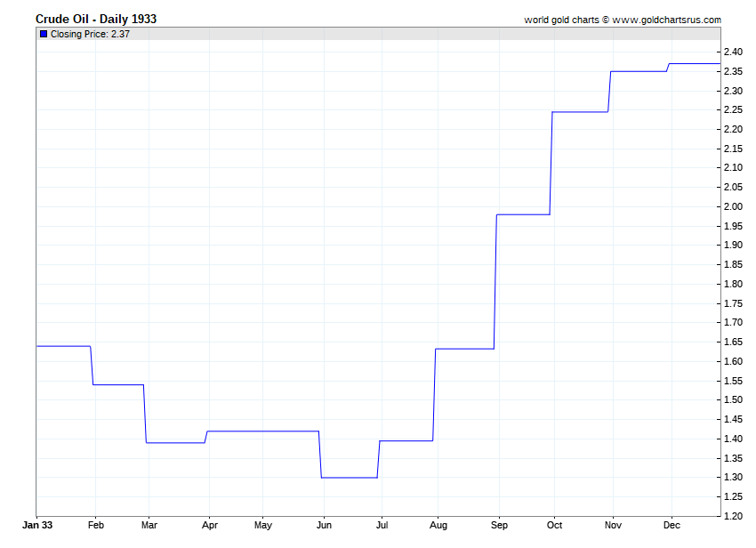Click the 2.25 price axis label
756x548 pixels.
click(x=734, y=110)
